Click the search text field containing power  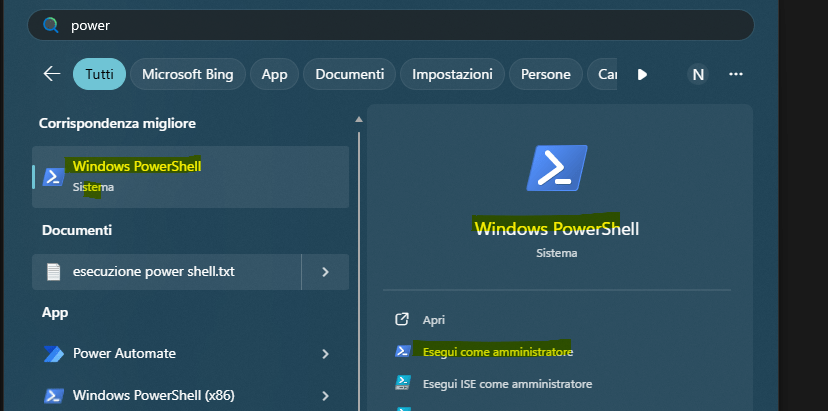click(400, 25)
